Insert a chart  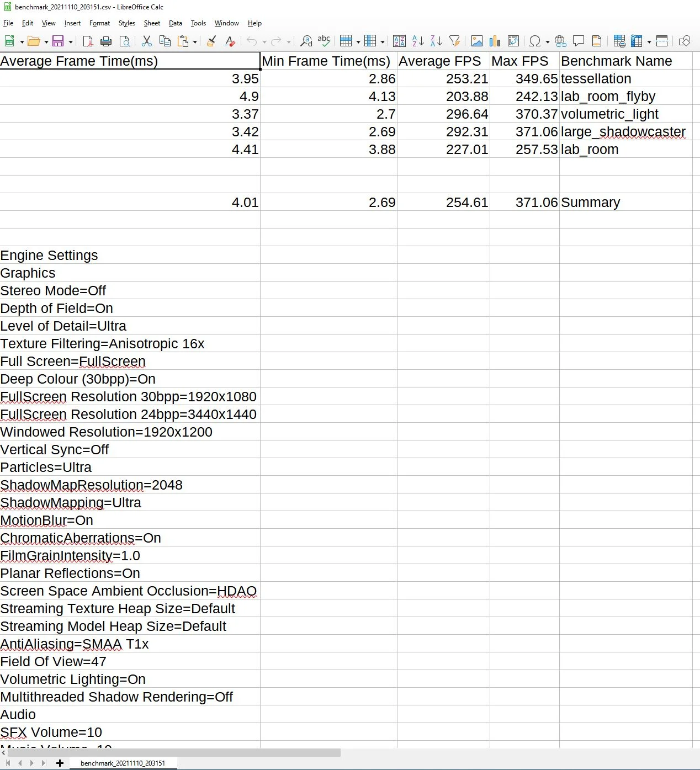pyautogui.click(x=495, y=41)
